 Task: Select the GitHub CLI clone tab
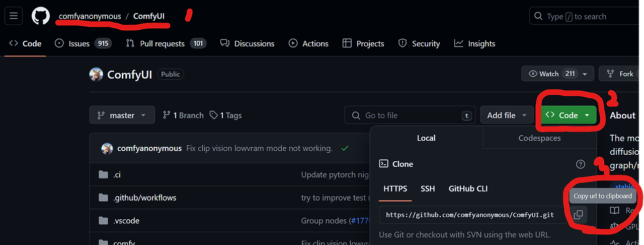coord(468,189)
